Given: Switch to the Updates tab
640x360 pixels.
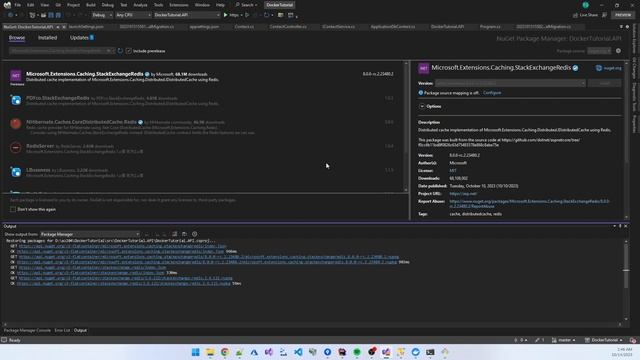Looking at the screenshot, I should [x=82, y=38].
